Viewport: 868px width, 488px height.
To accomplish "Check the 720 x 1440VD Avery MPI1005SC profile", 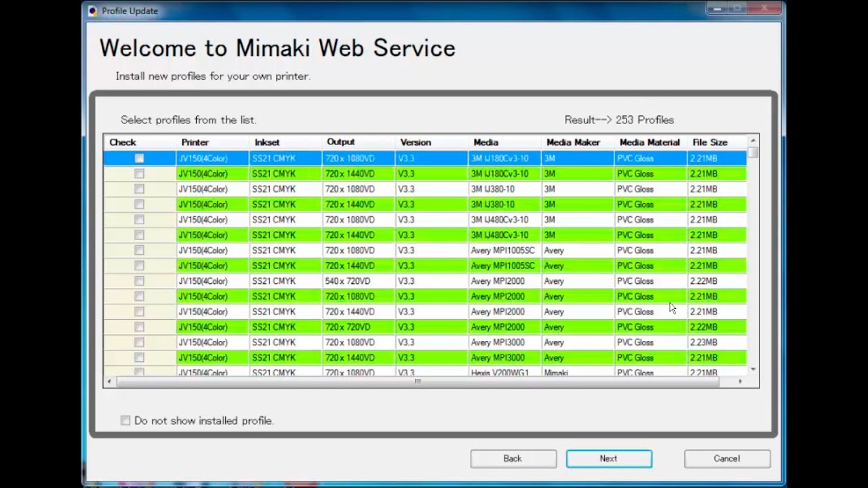I will point(139,266).
